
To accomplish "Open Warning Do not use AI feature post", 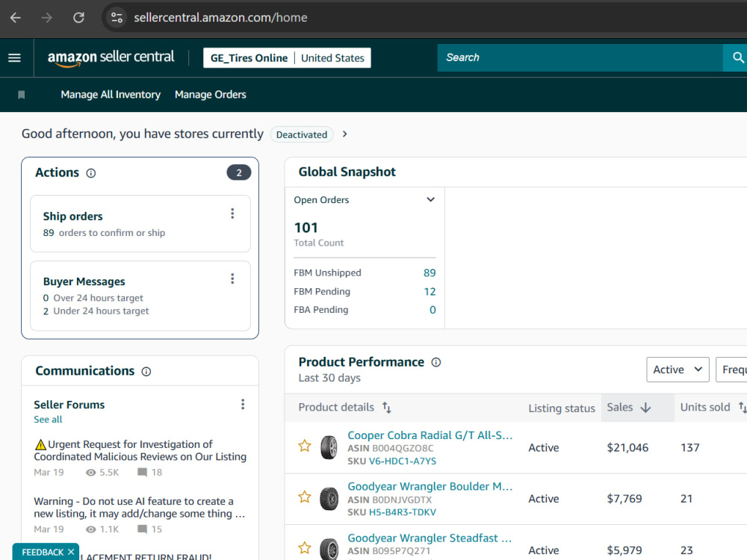I will coord(139,508).
